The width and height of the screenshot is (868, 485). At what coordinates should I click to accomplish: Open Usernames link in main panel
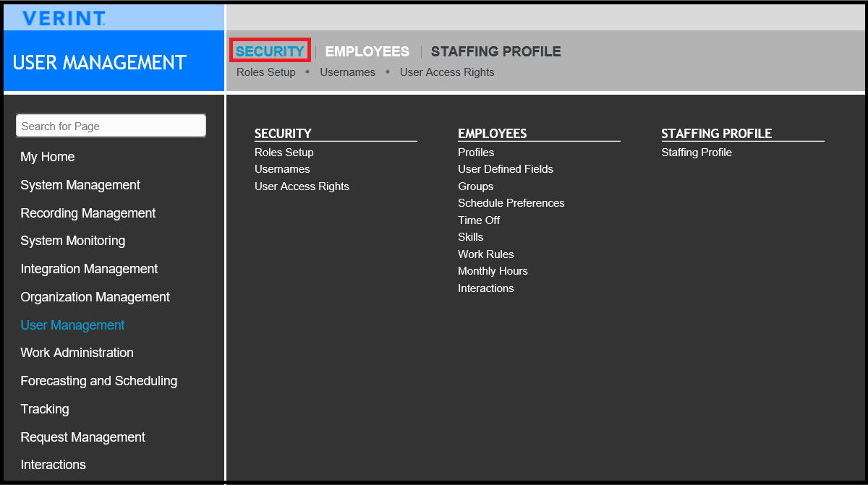point(282,169)
